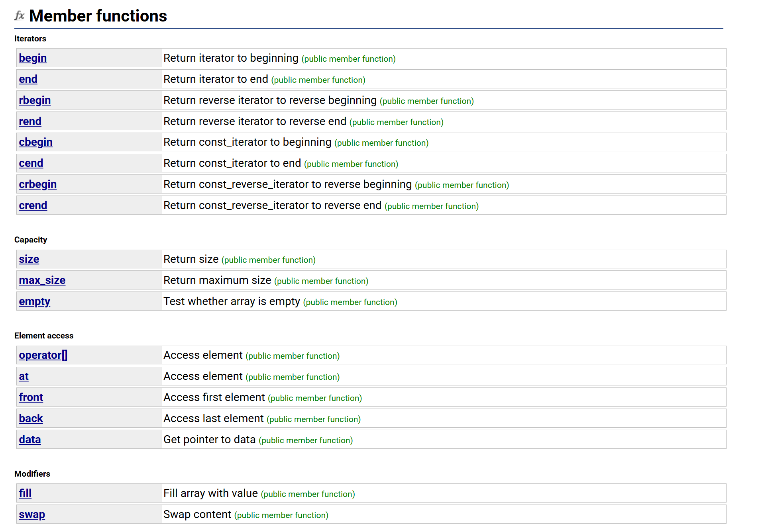Click the fx icon beside Member functions
Viewport: 768px width, 532px height.
[x=20, y=16]
